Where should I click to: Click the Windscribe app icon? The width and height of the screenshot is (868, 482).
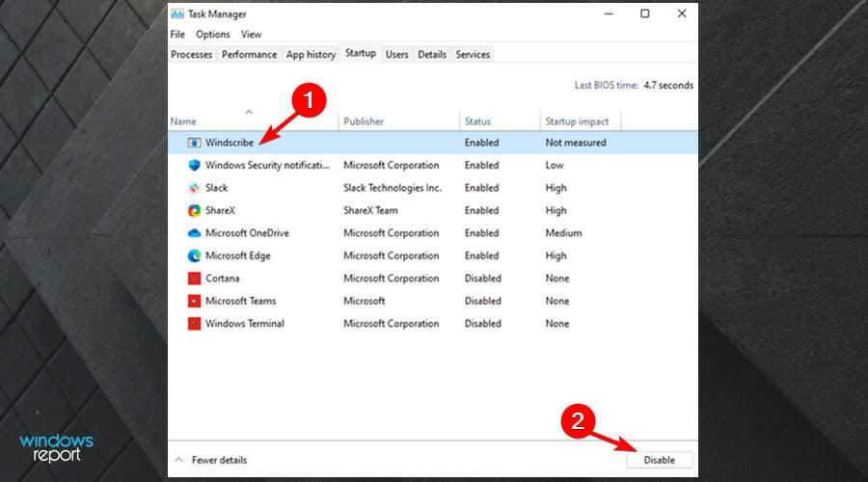click(x=194, y=143)
